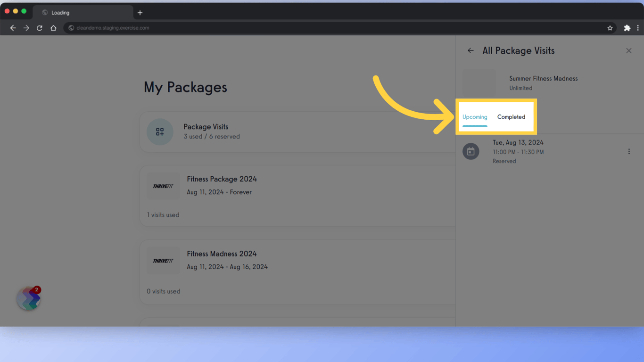Bookmark this page with the star icon
The height and width of the screenshot is (362, 644).
tap(610, 28)
